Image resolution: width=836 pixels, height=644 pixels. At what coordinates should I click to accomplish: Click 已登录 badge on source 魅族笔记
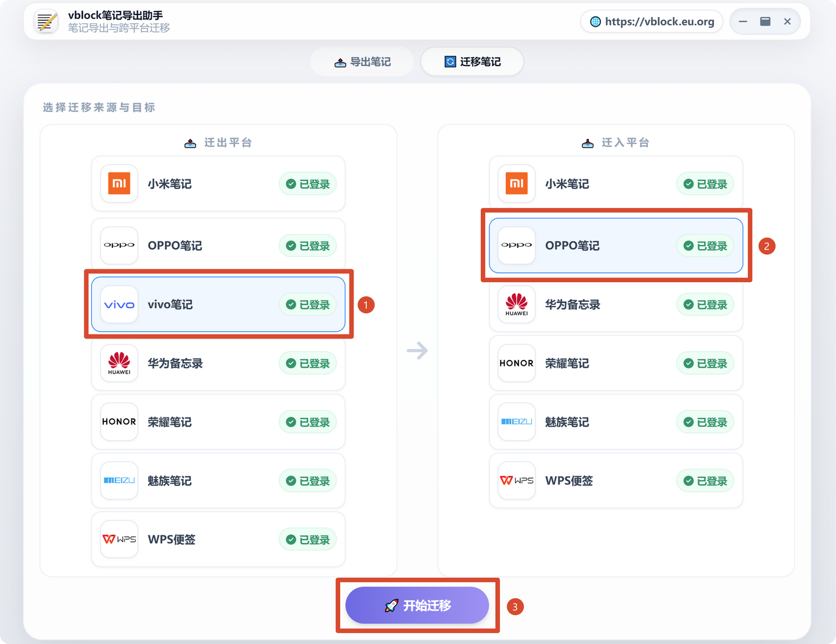pyautogui.click(x=308, y=481)
